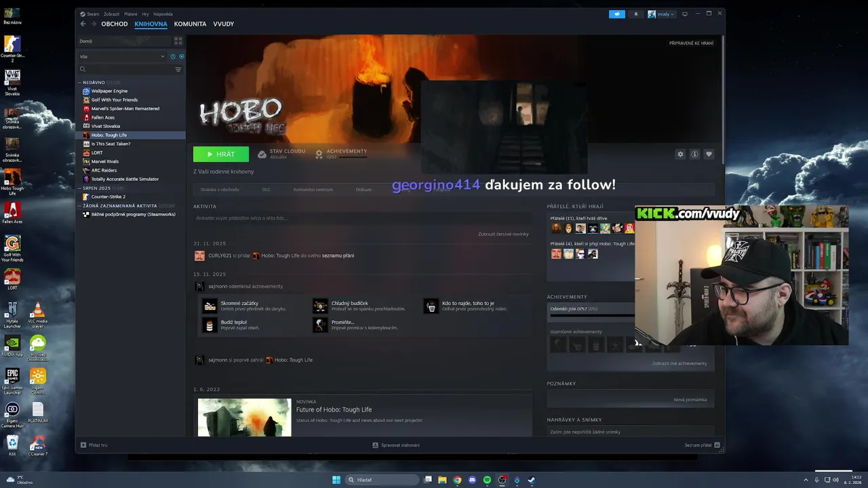Viewport: 868px width, 488px height.
Task: Click Zobrazit čerstvé novinky link
Action: [503, 234]
